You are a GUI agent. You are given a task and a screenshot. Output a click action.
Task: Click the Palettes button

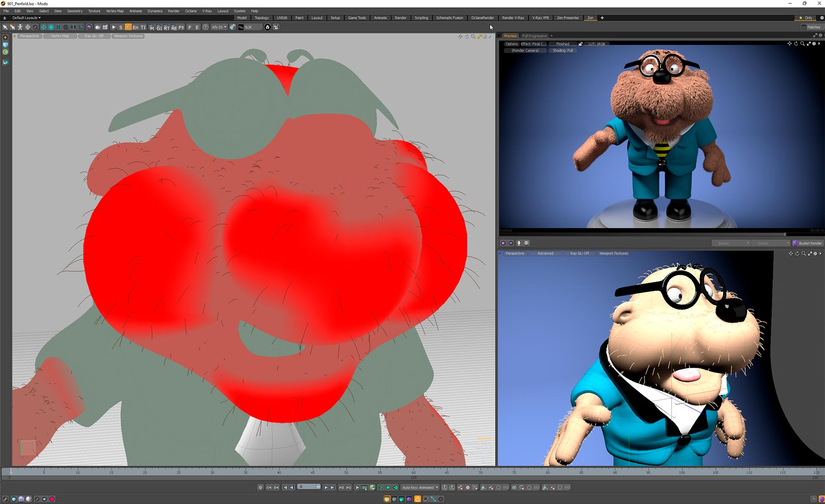tap(811, 27)
